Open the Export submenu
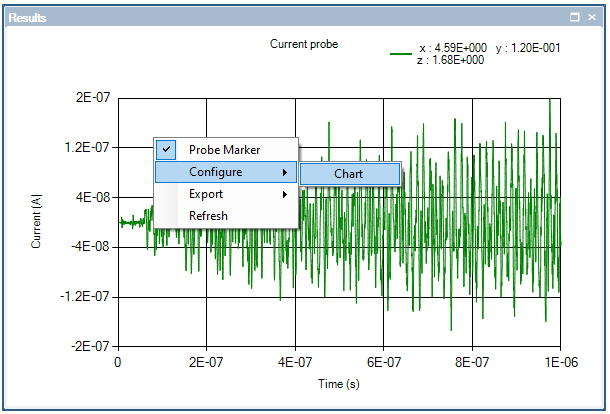610x414 pixels. pyautogui.click(x=226, y=194)
